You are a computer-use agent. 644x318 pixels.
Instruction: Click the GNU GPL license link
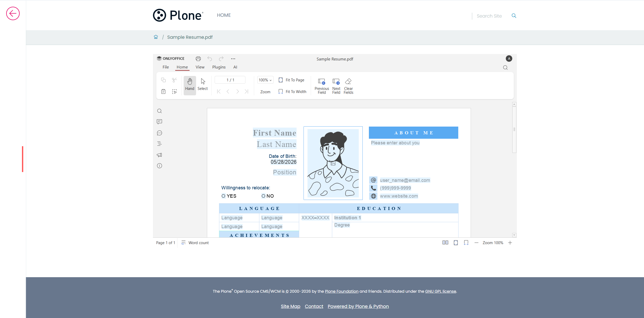[x=441, y=291]
